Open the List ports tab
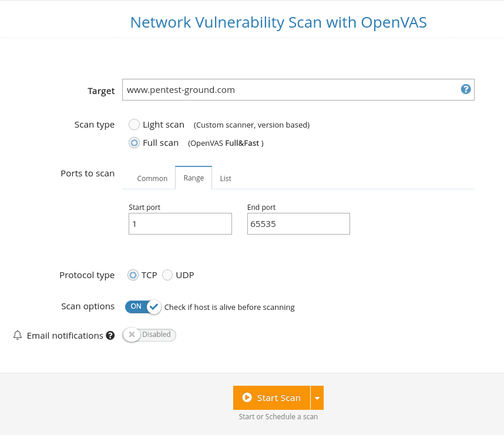 pos(226,178)
